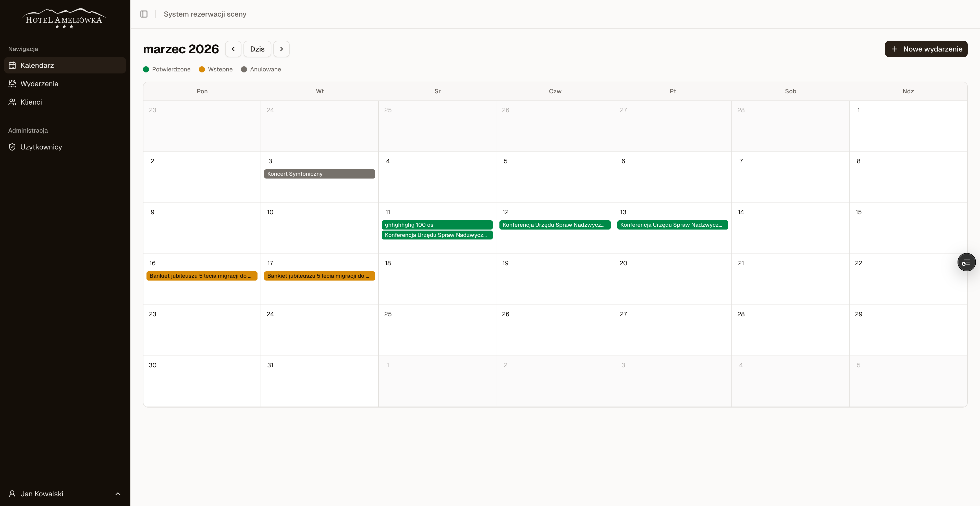Create event with Nowe wydarzenie button
The width and height of the screenshot is (980, 506).
pyautogui.click(x=926, y=49)
